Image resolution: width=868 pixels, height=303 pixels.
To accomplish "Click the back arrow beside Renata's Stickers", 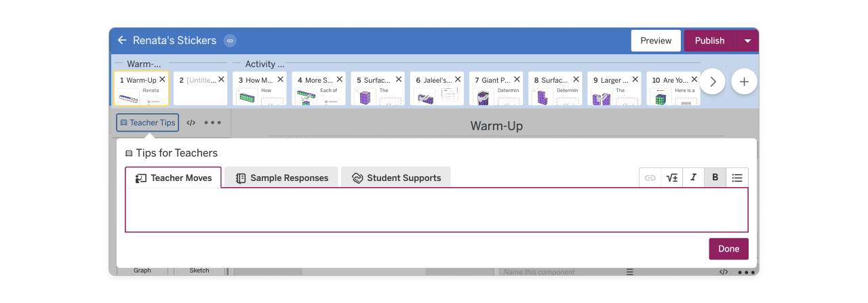I will (122, 41).
